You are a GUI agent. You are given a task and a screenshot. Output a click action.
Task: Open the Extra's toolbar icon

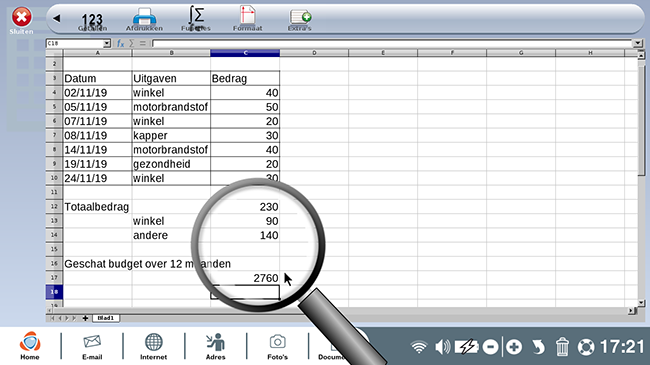pyautogui.click(x=300, y=20)
